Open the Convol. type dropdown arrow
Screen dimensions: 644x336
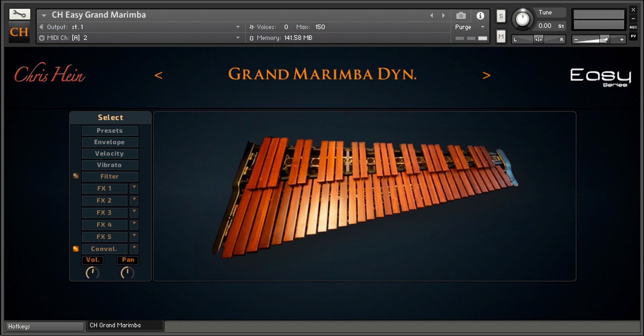134,249
